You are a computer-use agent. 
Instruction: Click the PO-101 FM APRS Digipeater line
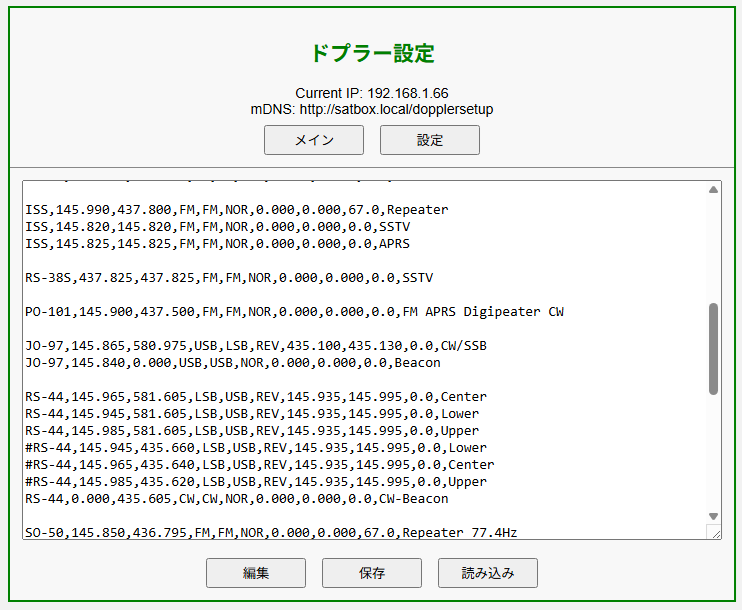294,312
